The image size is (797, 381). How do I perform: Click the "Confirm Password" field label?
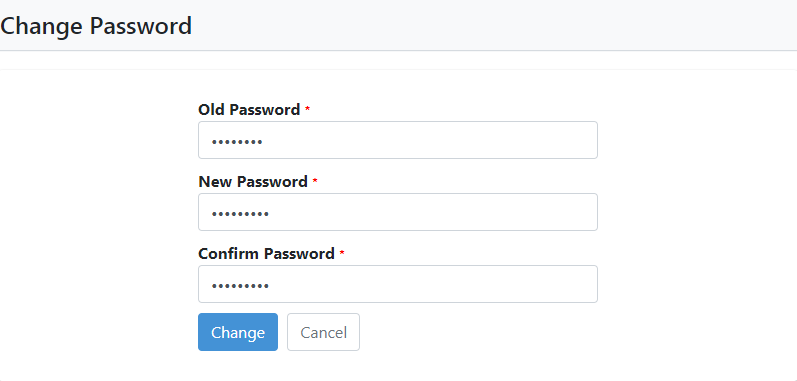pos(266,253)
